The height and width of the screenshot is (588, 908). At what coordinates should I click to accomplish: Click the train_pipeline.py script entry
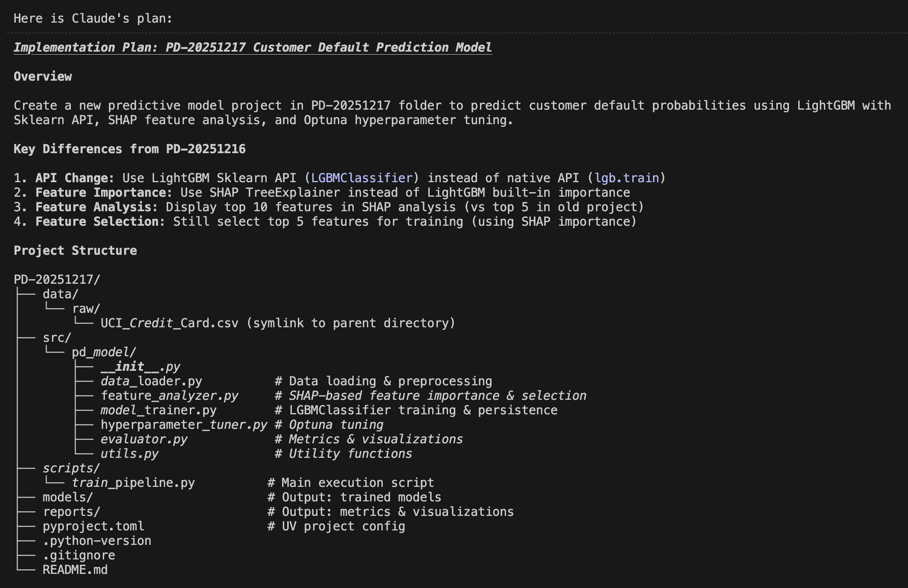pyautogui.click(x=133, y=483)
